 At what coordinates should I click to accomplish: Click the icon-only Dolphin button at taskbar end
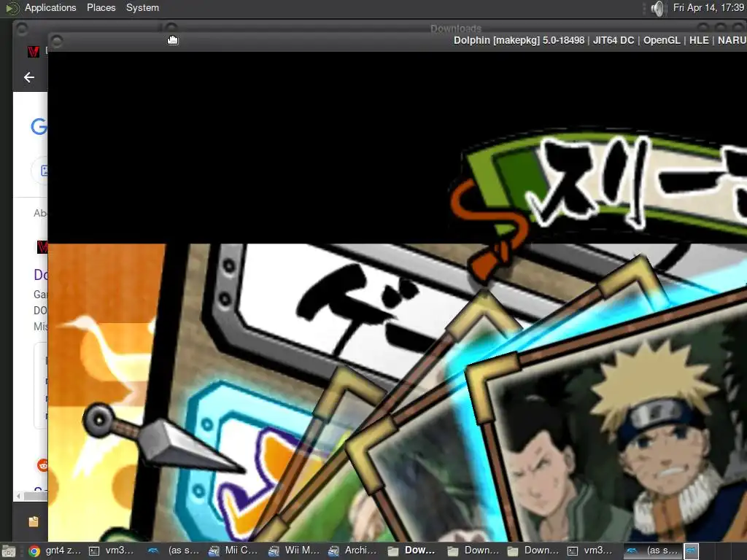(692, 551)
